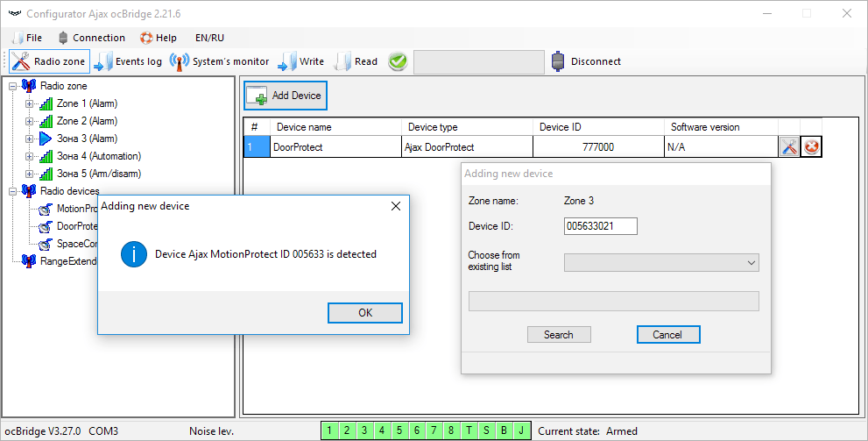868x441 pixels.
Task: Click status indicator S
Action: pos(487,430)
